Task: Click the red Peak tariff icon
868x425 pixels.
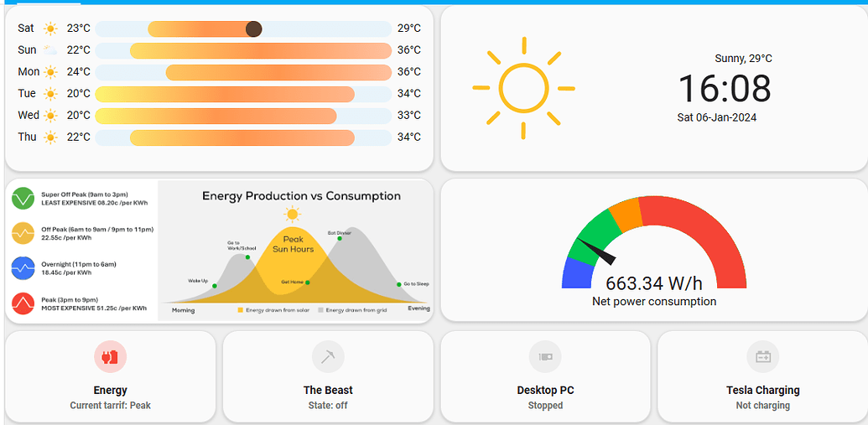Action: 23,303
